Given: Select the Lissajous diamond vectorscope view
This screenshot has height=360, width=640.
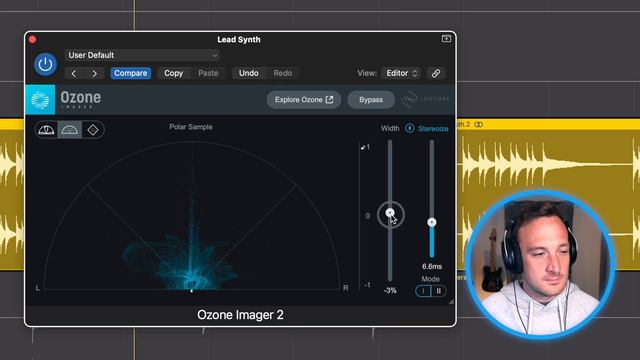Looking at the screenshot, I should click(x=93, y=130).
